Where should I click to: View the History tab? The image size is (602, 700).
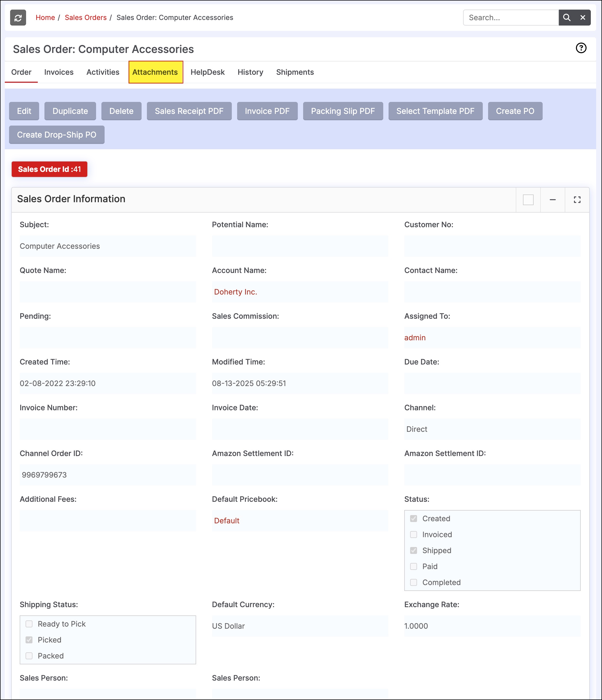250,72
